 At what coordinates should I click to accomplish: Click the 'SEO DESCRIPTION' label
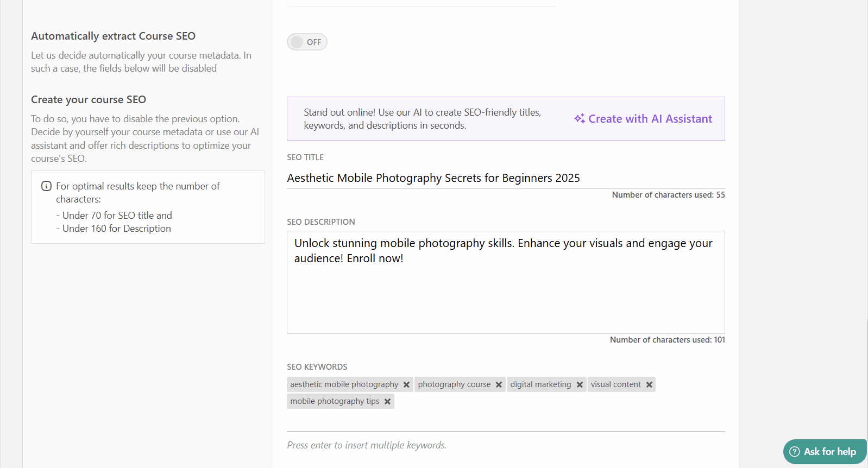pos(321,222)
